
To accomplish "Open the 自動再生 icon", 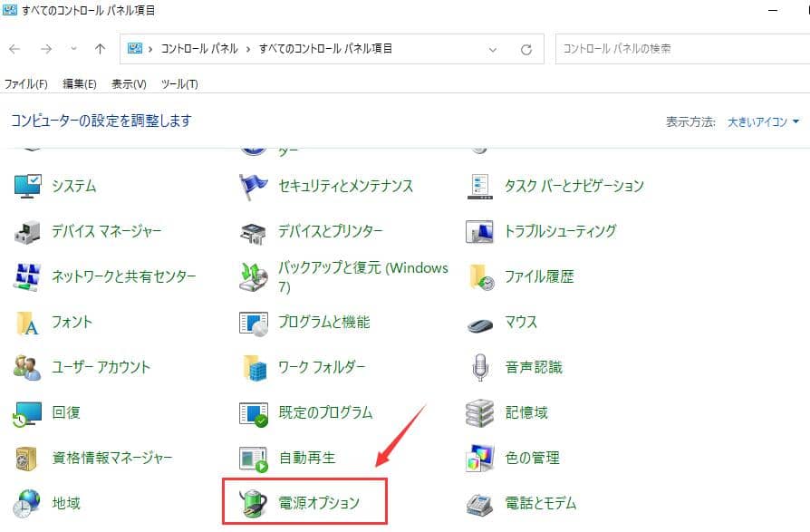I will [x=253, y=458].
